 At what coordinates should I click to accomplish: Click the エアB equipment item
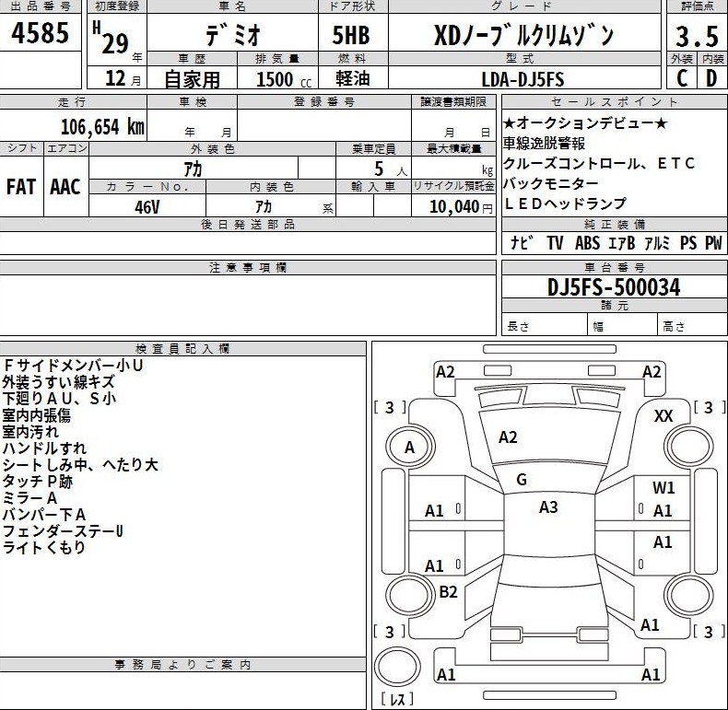621,243
